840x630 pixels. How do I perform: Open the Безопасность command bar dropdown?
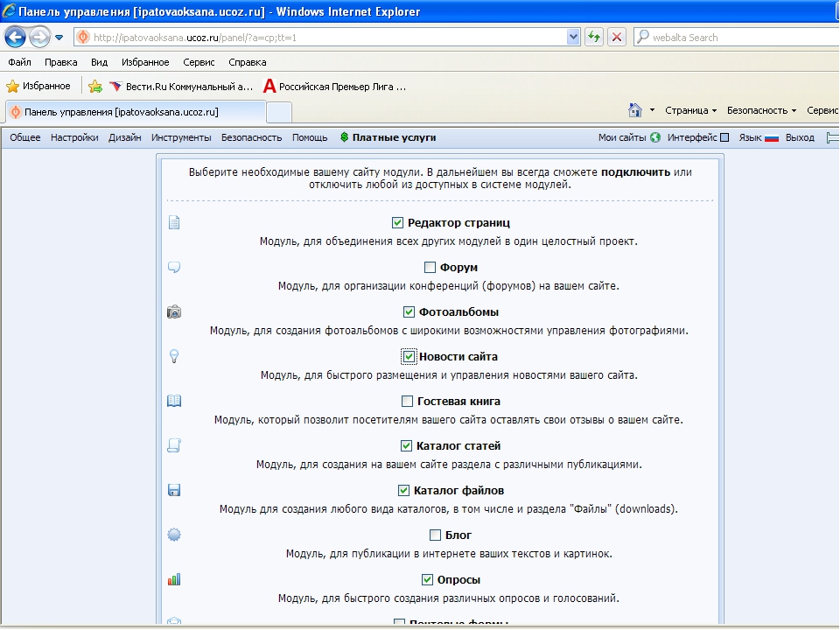pyautogui.click(x=761, y=110)
